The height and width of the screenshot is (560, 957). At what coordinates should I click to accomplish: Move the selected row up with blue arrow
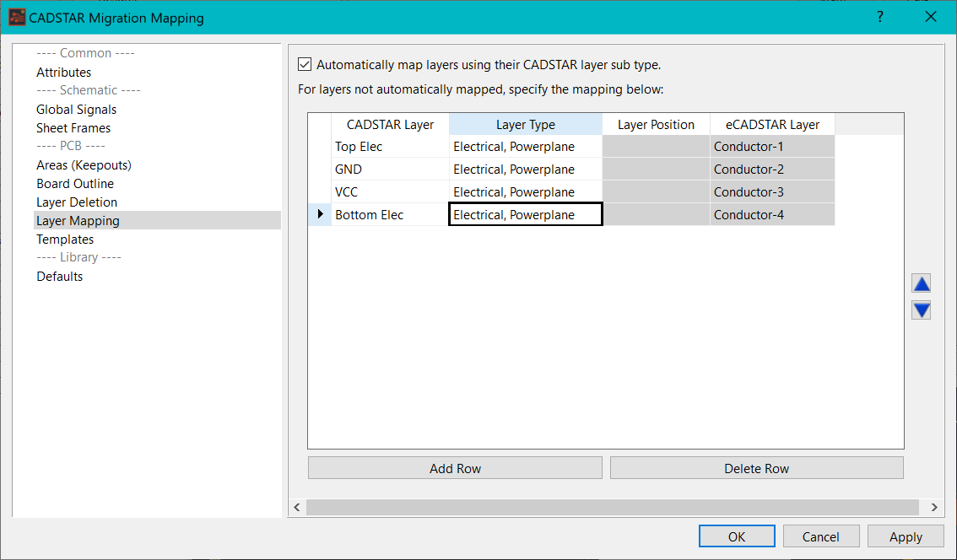[x=921, y=283]
